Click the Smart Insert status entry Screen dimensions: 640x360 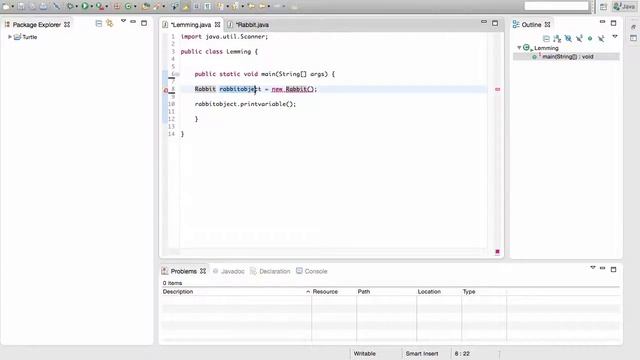tap(422, 353)
